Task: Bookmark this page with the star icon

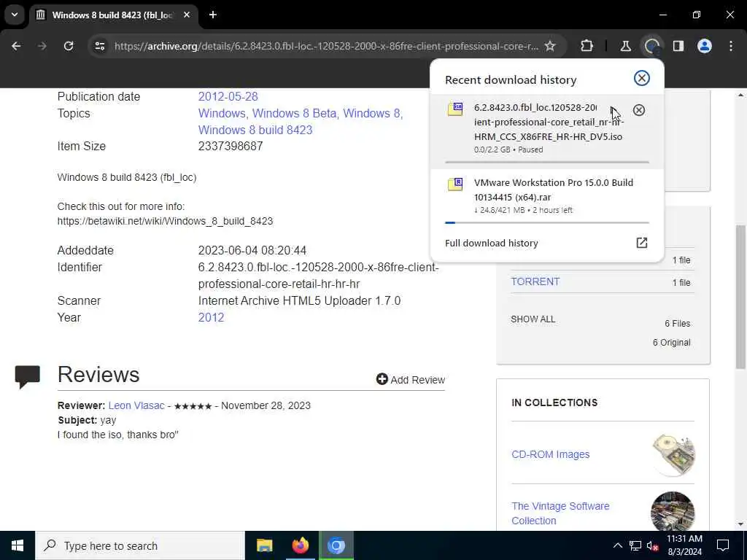Action: pos(550,46)
